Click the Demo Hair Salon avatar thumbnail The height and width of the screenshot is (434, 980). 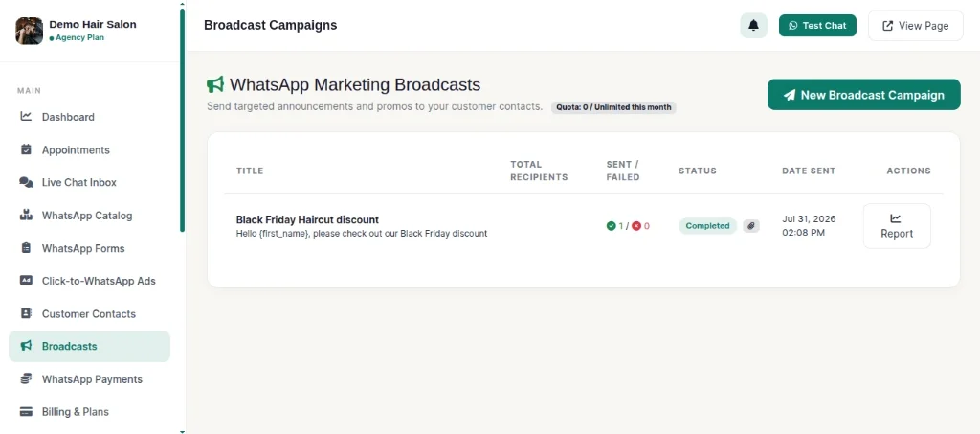coord(30,31)
